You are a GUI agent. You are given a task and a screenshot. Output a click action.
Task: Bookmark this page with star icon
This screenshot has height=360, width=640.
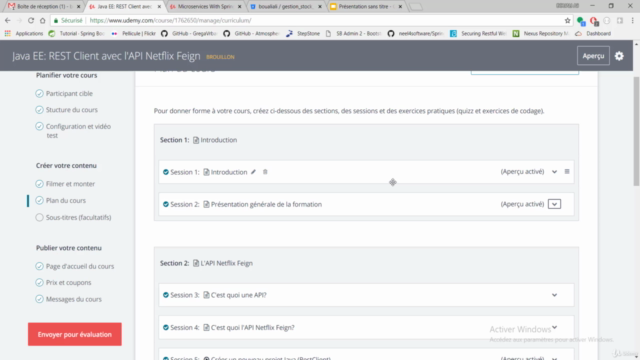click(x=567, y=20)
